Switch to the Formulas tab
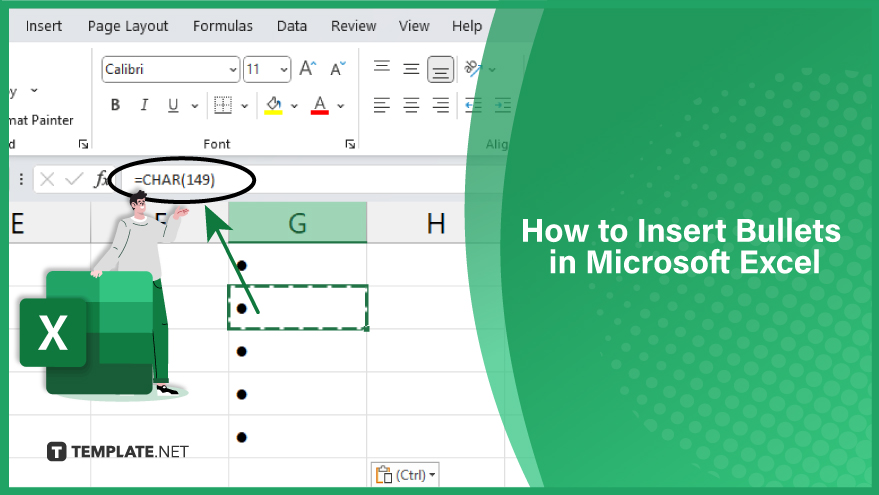This screenshot has width=879, height=495. (223, 26)
